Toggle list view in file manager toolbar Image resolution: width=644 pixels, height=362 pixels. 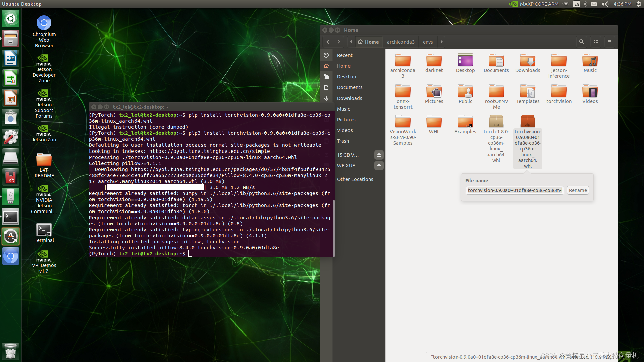click(x=596, y=42)
